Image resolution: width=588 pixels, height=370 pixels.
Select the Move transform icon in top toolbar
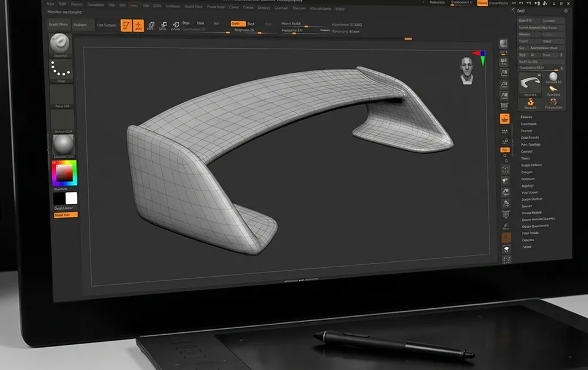[151, 25]
